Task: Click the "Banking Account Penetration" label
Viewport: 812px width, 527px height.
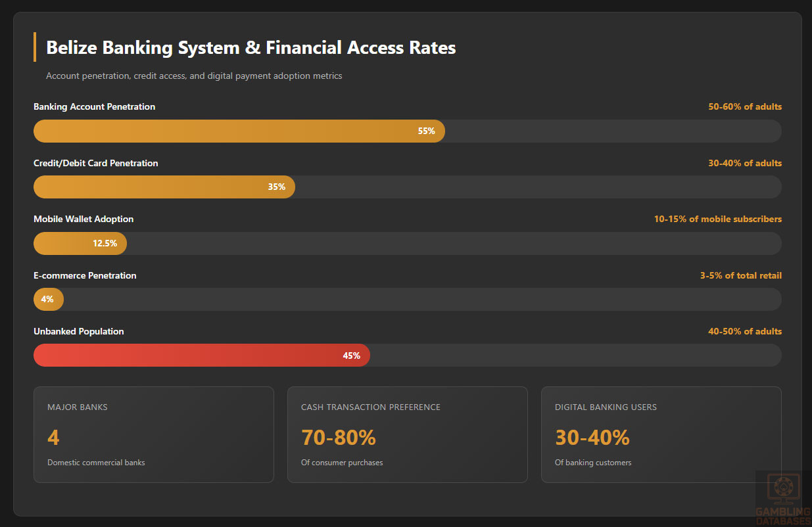Action: click(95, 106)
